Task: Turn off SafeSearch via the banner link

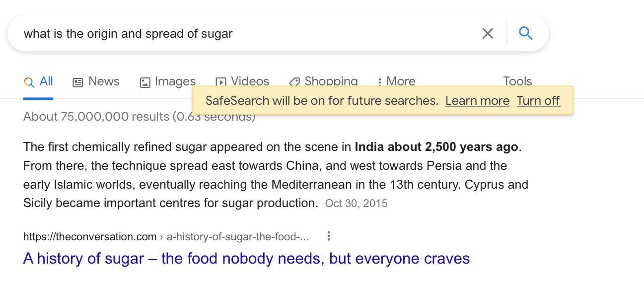Action: [538, 101]
